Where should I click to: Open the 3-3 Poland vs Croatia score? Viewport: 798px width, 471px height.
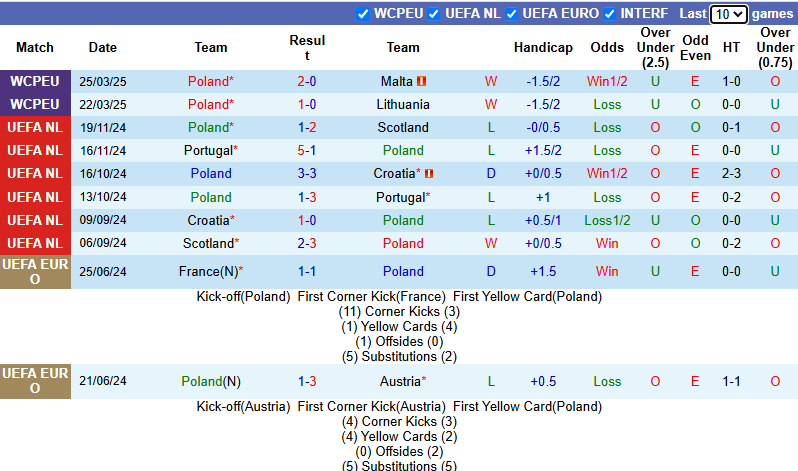point(307,173)
